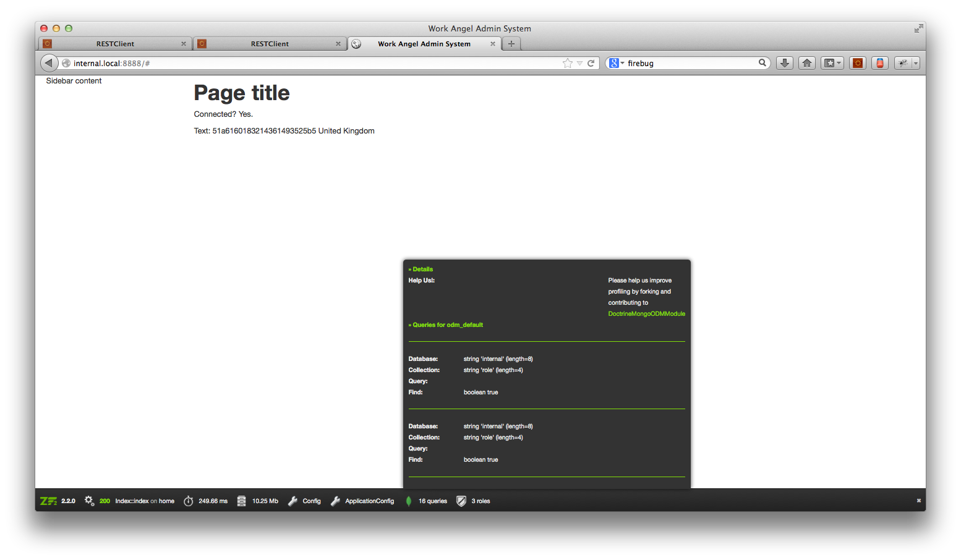This screenshot has height=560, width=961.
Task: Reload the page with the refresh icon
Action: click(591, 63)
